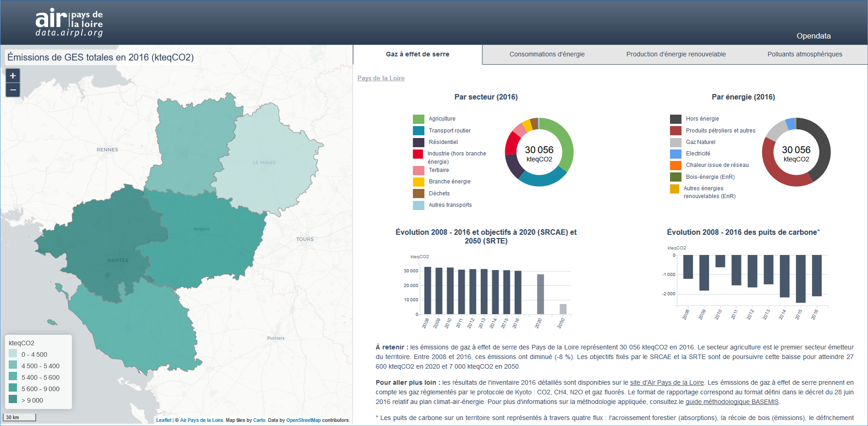The width and height of the screenshot is (868, 426).
Task: Open the guide méthodologique BASEMIS link
Action: pos(732,402)
